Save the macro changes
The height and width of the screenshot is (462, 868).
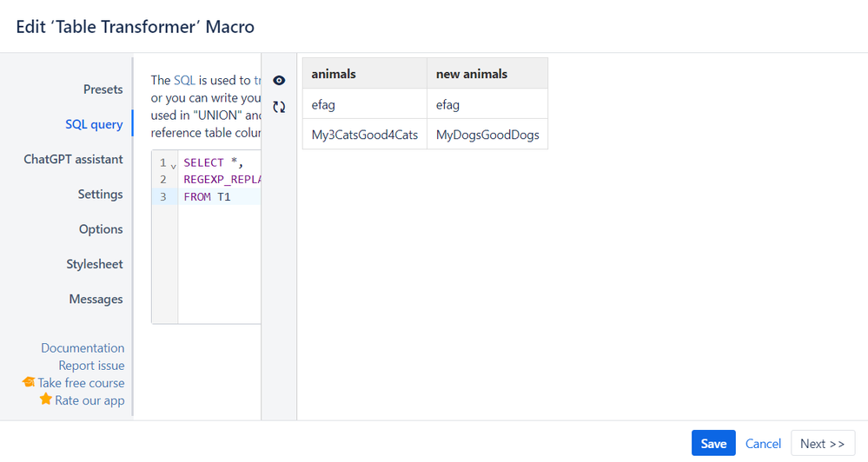point(713,443)
